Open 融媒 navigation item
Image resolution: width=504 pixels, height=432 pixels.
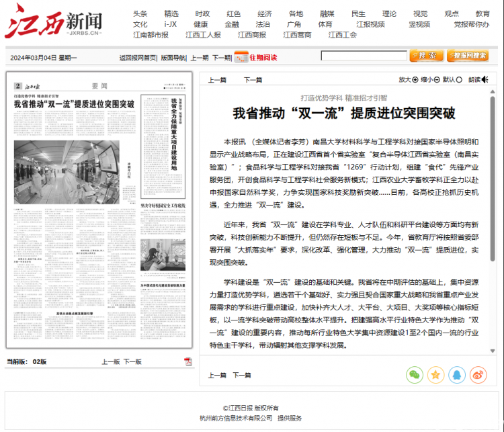[327, 14]
